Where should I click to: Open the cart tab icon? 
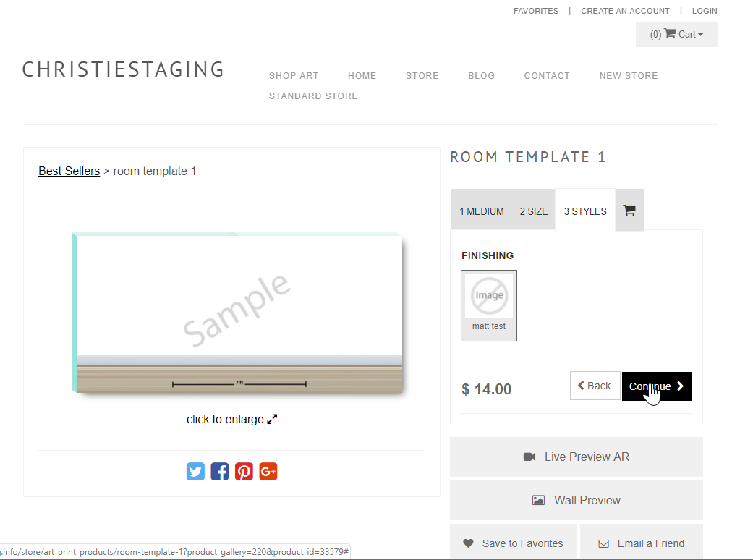[629, 211]
